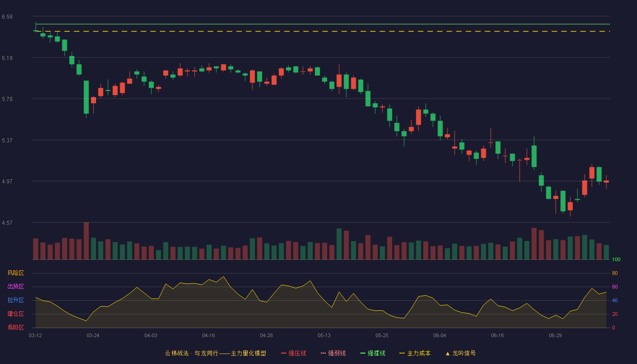Image resolution: width=637 pixels, height=364 pixels.
Task: Click the 04-16 date label
Action: 208,335
